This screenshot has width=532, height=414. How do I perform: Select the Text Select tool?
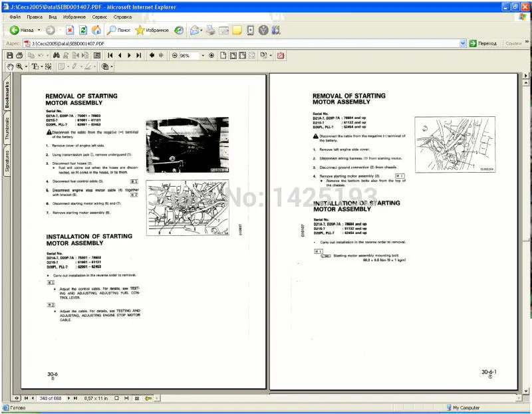click(x=35, y=66)
